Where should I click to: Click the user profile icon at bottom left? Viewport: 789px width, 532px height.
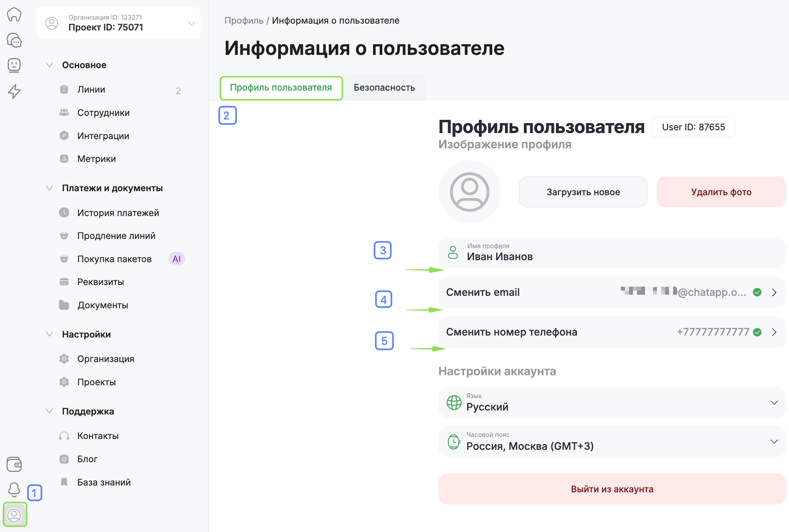[x=14, y=515]
